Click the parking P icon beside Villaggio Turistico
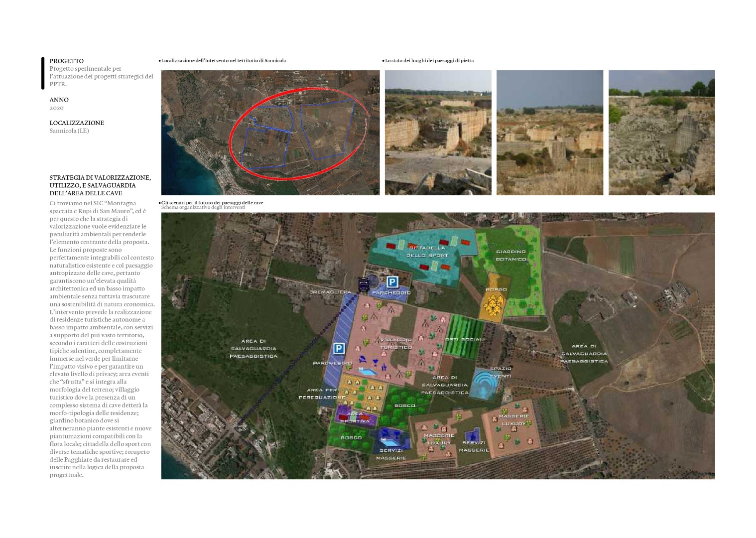The height and width of the screenshot is (538, 756). click(339, 348)
